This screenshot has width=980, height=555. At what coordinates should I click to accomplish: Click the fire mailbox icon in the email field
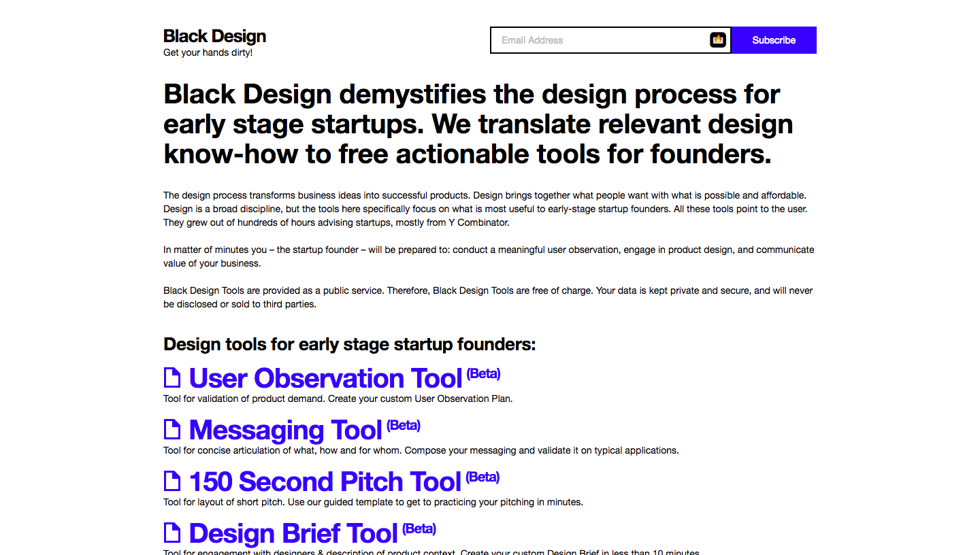pos(718,39)
